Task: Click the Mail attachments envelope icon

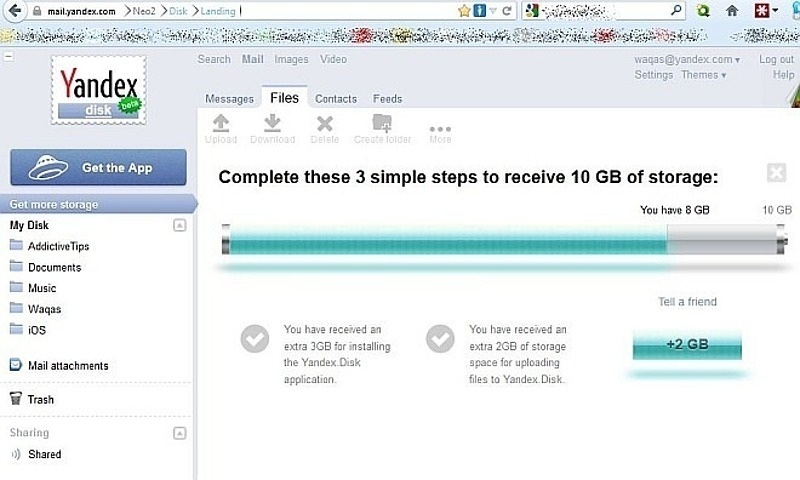Action: coord(16,365)
